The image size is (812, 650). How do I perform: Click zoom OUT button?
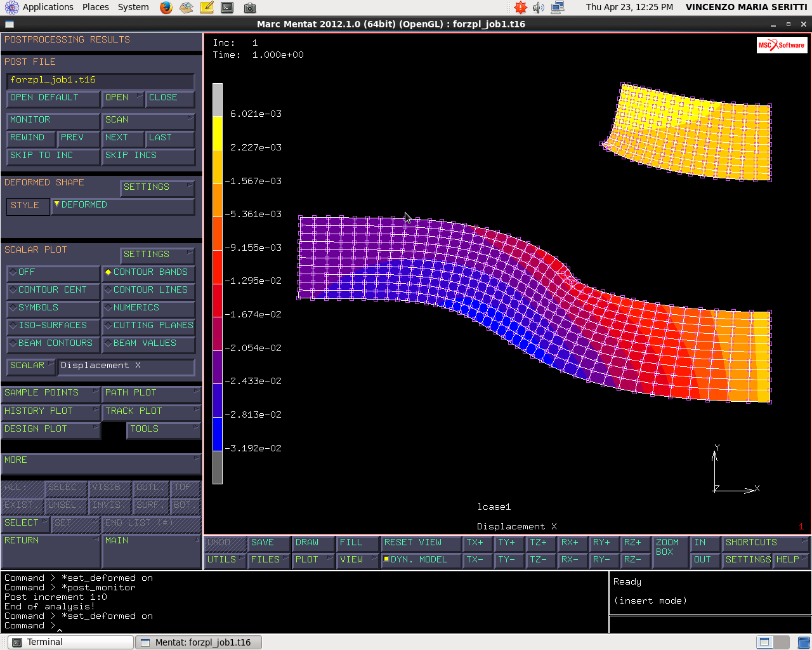coord(705,560)
